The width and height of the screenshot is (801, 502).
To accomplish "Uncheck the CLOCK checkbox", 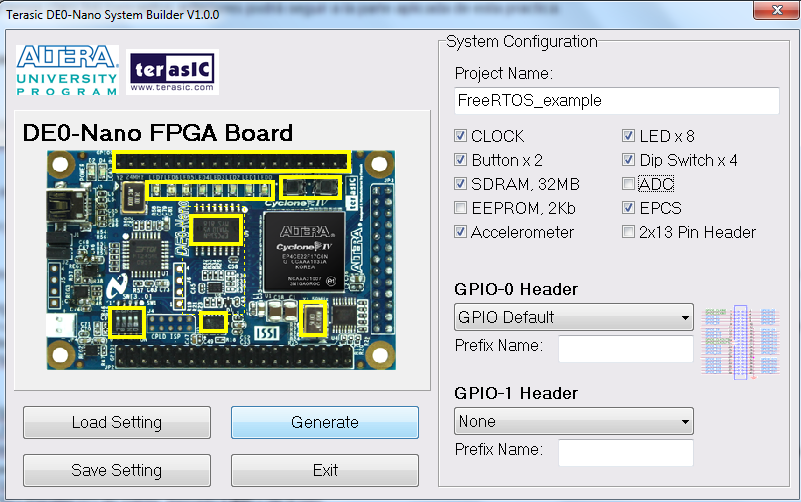I will point(461,136).
